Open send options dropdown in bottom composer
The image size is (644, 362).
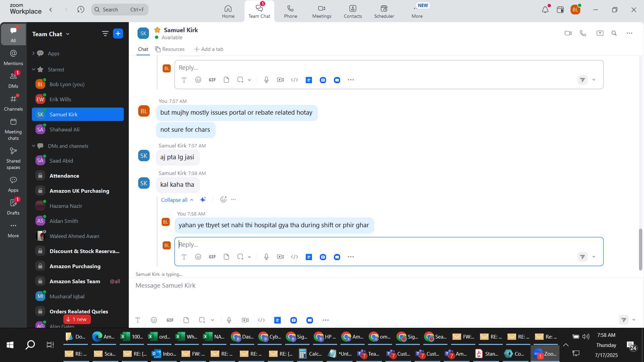634,320
